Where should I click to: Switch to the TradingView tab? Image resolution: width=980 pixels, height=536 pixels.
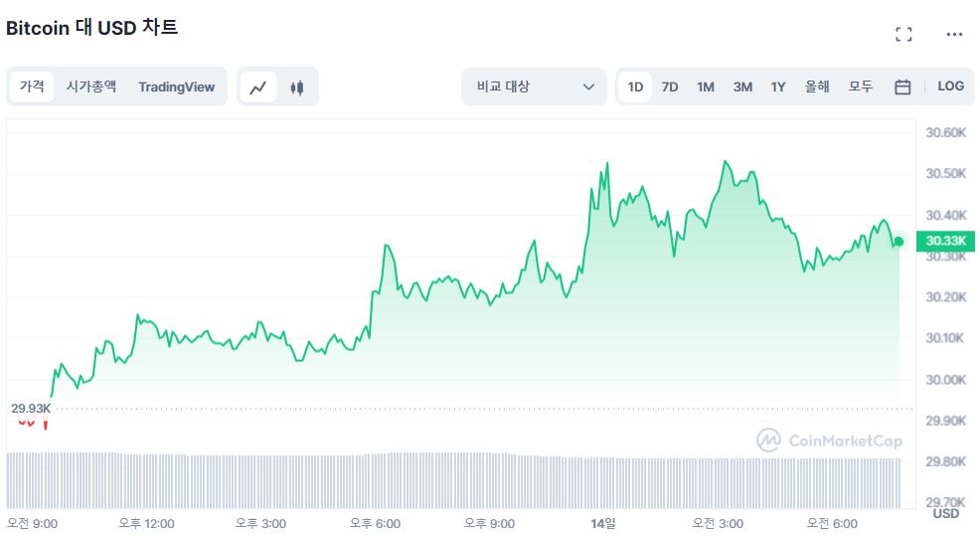tap(176, 87)
